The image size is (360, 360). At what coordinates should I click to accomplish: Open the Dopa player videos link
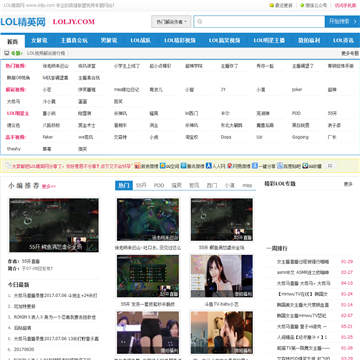226,137
